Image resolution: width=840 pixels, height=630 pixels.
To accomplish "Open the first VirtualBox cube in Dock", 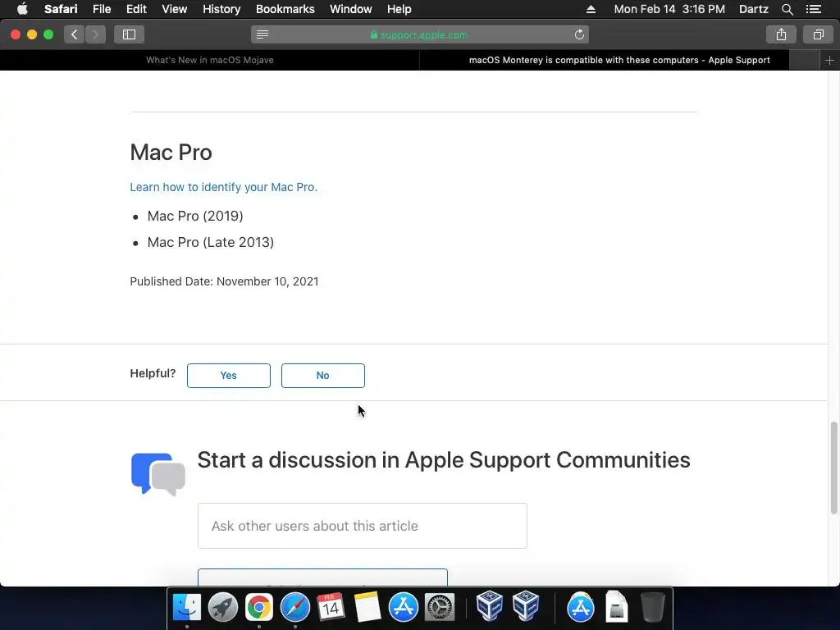I will coord(489,606).
